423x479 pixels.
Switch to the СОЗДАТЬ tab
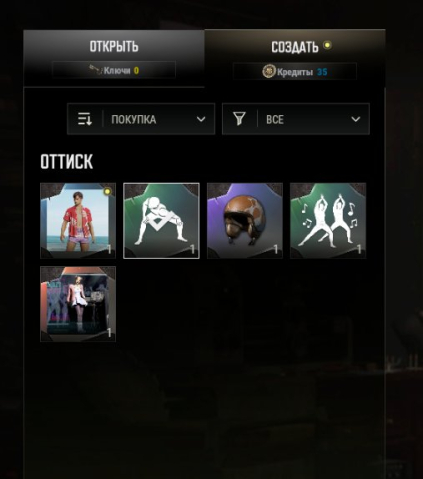[295, 58]
